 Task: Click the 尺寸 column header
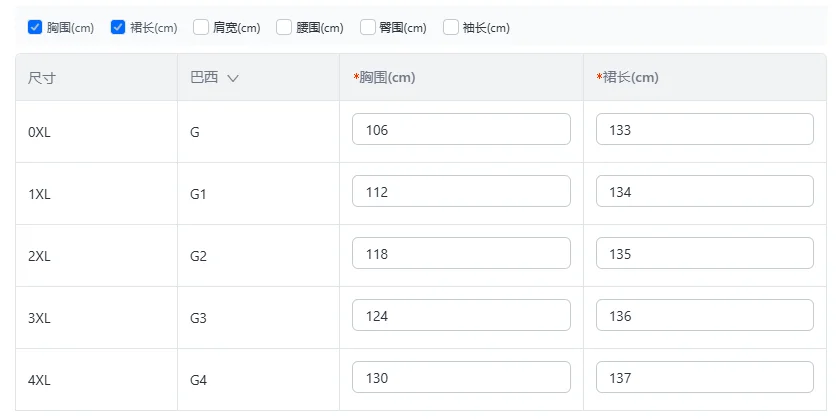42,78
